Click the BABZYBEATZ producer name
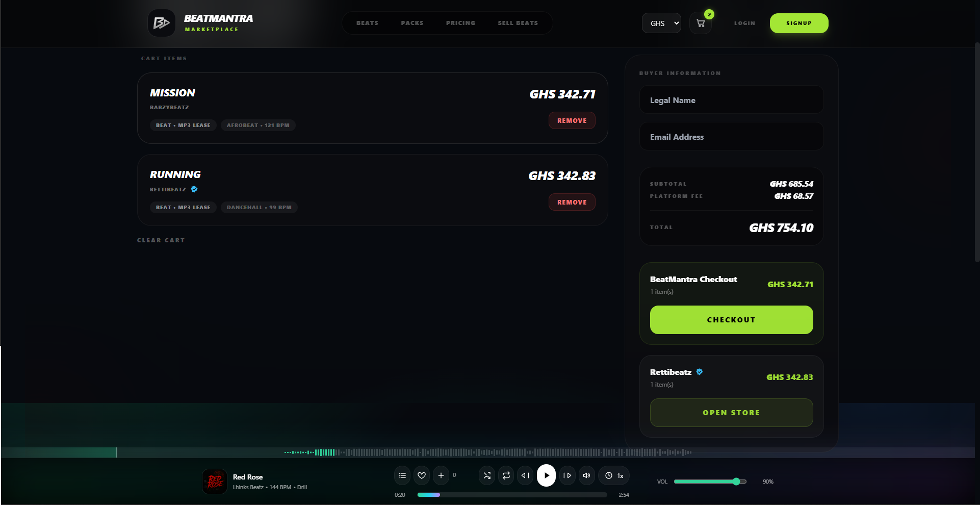 (x=169, y=108)
